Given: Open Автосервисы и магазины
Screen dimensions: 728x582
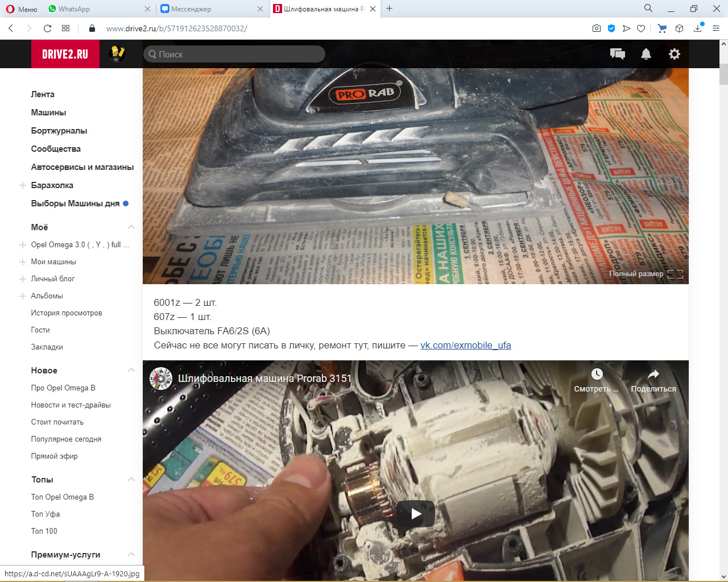Looking at the screenshot, I should pos(82,167).
